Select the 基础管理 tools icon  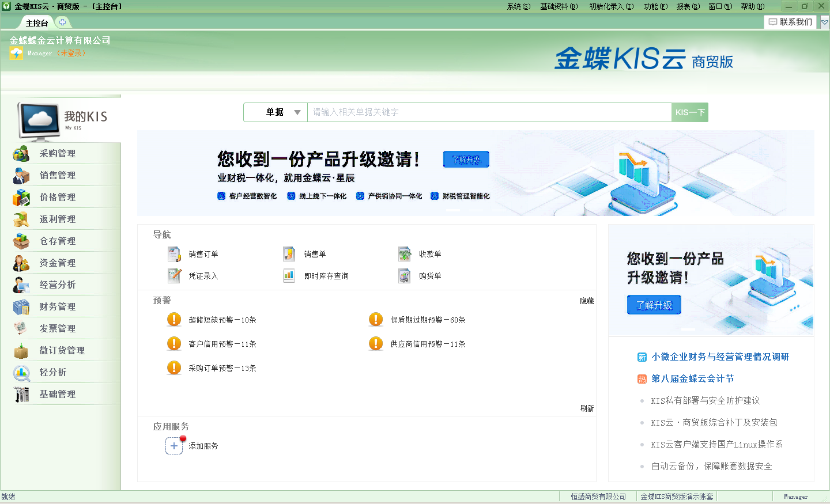pyautogui.click(x=21, y=394)
